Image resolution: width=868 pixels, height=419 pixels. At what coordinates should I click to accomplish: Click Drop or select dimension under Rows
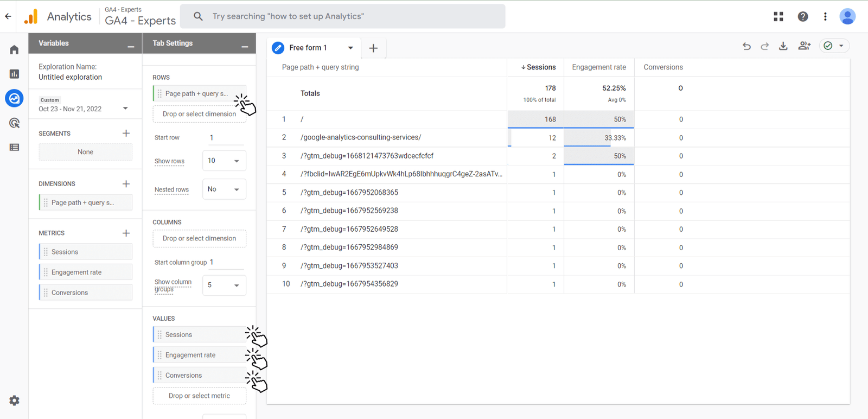[199, 114]
